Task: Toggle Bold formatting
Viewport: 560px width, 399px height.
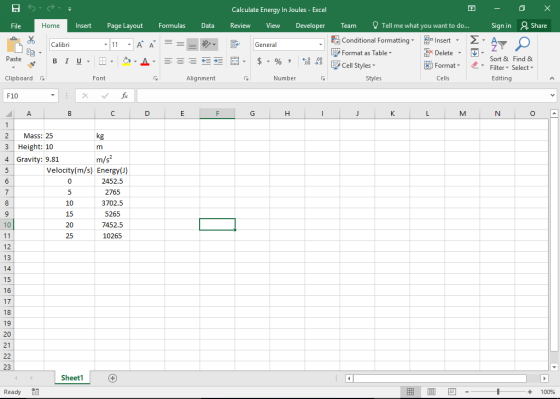Action: pyautogui.click(x=55, y=61)
